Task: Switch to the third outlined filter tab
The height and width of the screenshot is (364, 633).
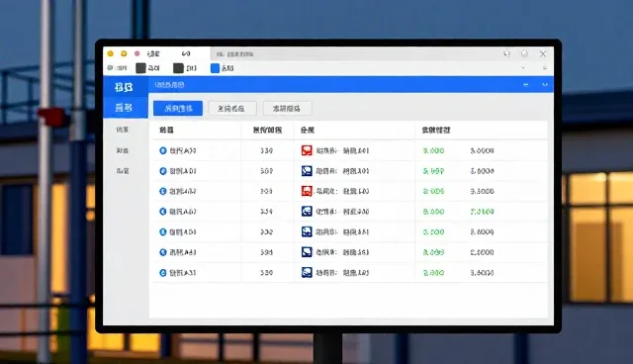Action: 287,108
